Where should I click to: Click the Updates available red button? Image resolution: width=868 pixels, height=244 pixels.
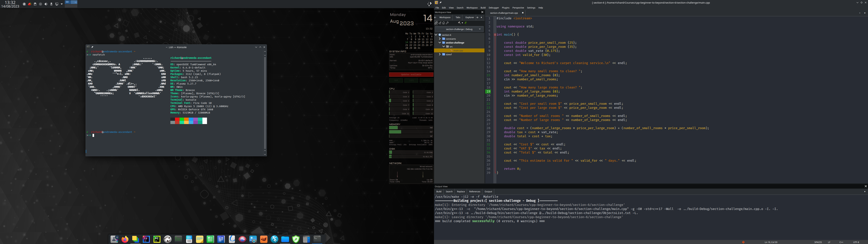[411, 75]
